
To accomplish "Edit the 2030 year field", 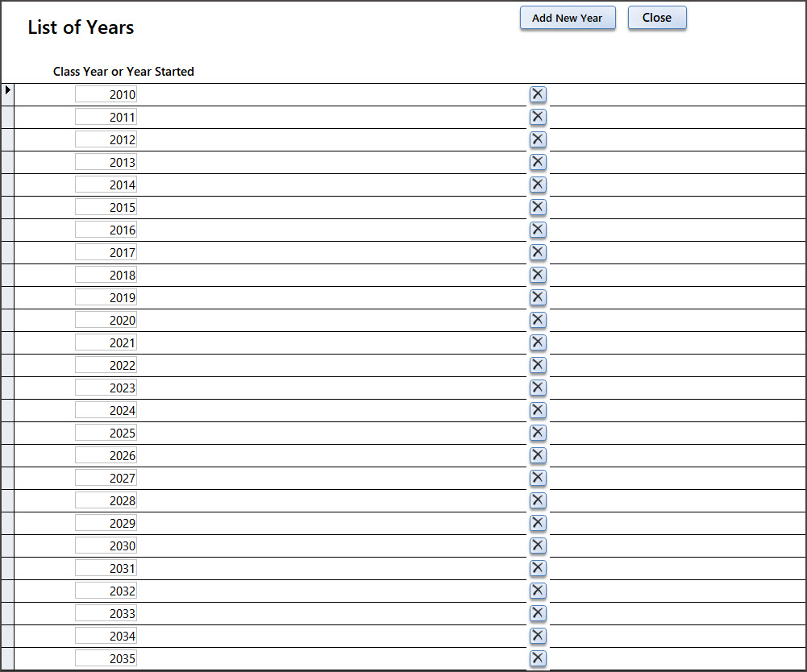I will click(106, 545).
